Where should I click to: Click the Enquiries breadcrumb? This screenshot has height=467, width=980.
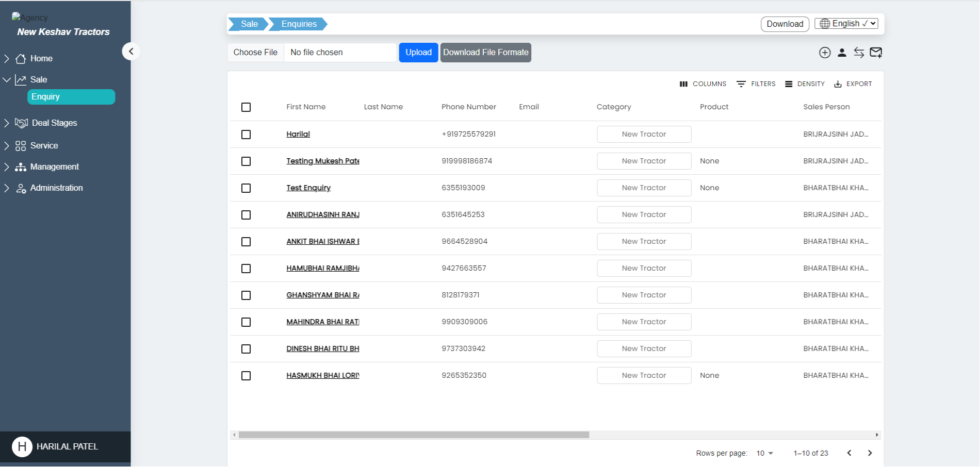[x=298, y=24]
